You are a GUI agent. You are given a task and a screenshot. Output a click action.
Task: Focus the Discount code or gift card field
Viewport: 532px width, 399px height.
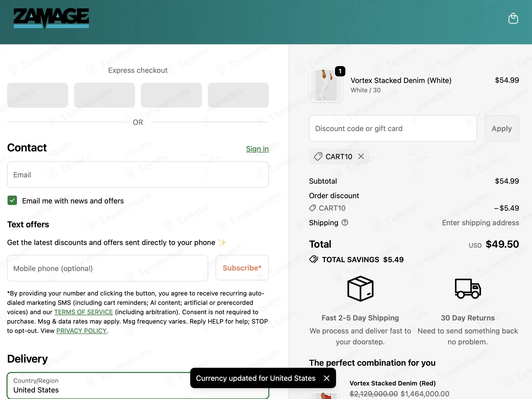point(393,128)
